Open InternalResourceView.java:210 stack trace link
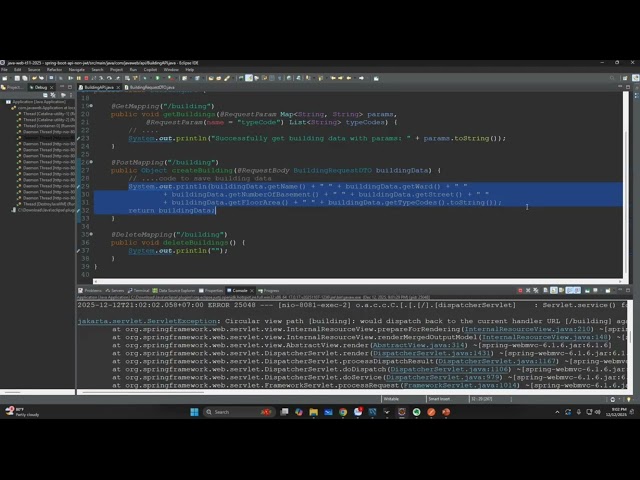Viewport: 640px width, 480px height. point(528,329)
